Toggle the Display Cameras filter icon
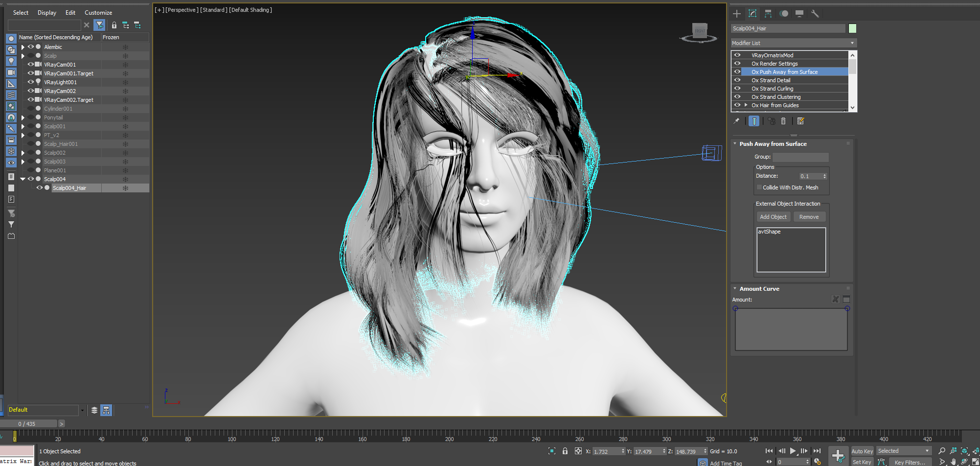The width and height of the screenshot is (980, 466). [11, 72]
